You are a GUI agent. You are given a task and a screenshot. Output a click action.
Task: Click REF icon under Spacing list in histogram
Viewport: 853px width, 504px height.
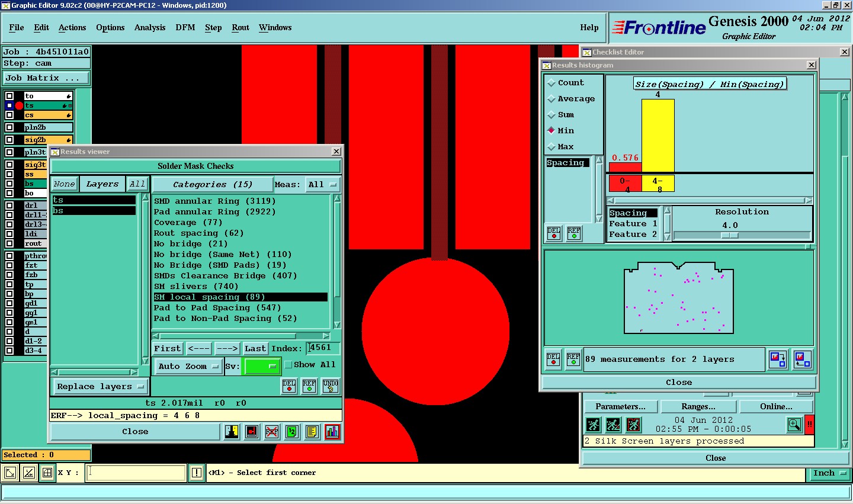pos(574,233)
